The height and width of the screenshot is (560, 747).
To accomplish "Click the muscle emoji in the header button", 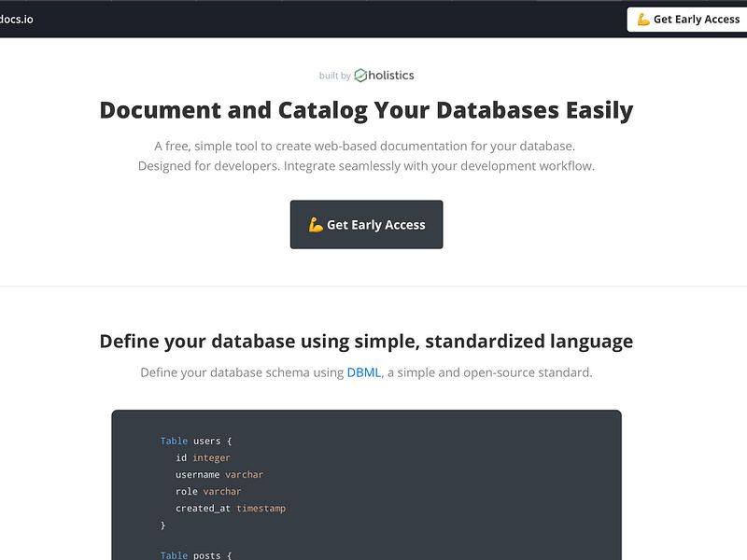I will 643,20.
